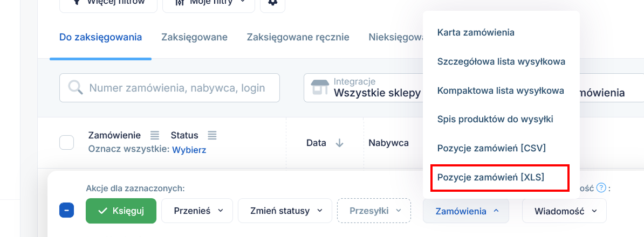The width and height of the screenshot is (644, 237).
Task: Tick the select-all header checkbox
Action: 66,143
